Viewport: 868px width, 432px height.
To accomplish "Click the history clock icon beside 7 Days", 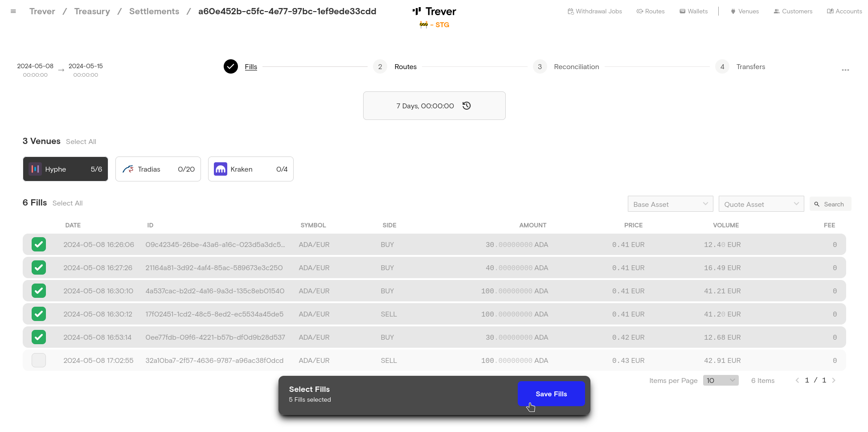I will click(467, 106).
